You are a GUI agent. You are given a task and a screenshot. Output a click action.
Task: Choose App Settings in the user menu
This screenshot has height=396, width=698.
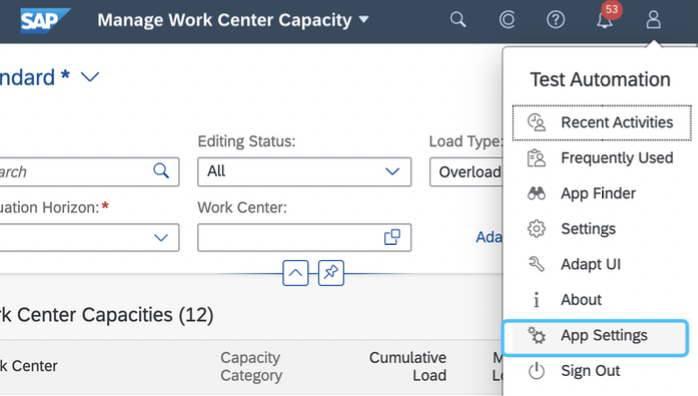595,337
